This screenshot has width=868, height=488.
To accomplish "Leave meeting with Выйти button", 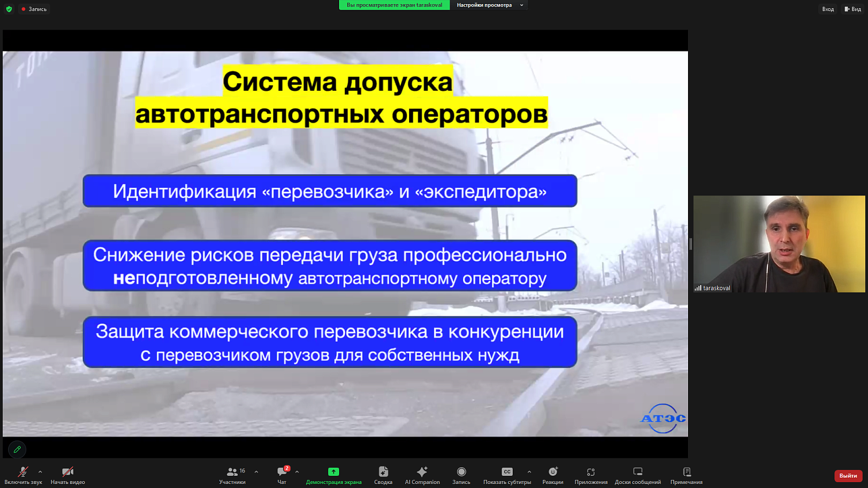I will (x=847, y=475).
